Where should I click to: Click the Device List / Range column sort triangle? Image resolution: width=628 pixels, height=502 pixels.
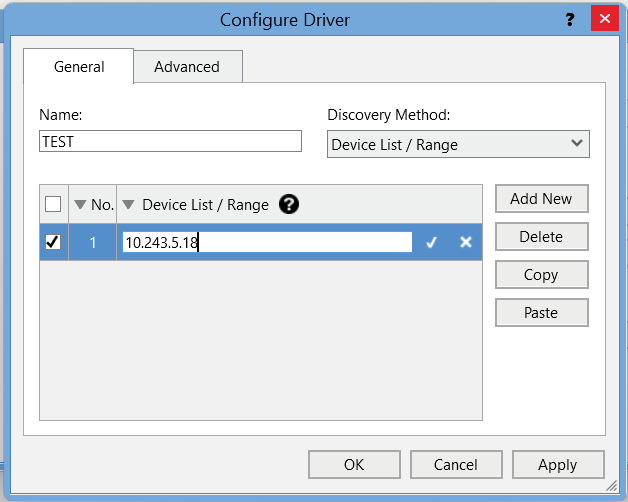129,204
